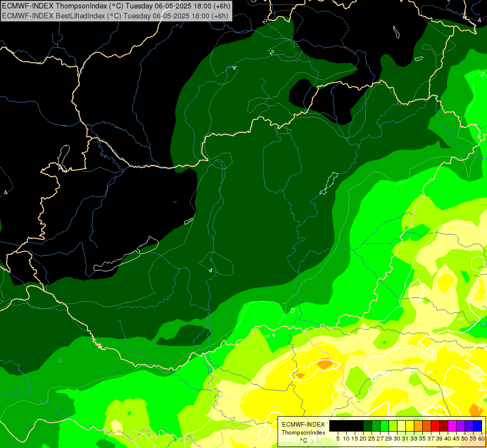This screenshot has width=487, height=448.
Task: Select the pale yellow 30–31 legend swatch
Action: click(x=401, y=426)
